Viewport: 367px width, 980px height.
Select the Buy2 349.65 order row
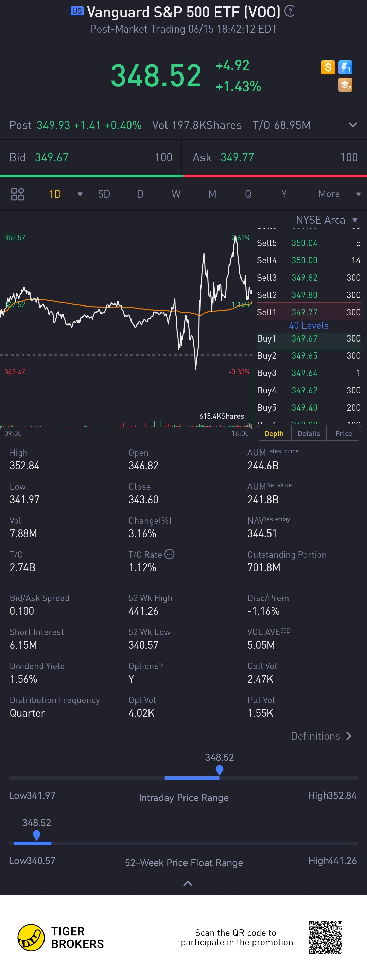coord(309,356)
